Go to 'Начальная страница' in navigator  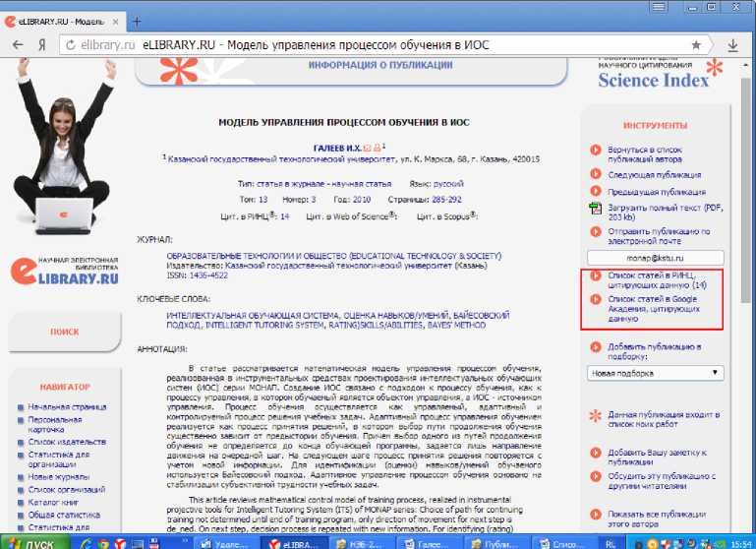click(67, 406)
